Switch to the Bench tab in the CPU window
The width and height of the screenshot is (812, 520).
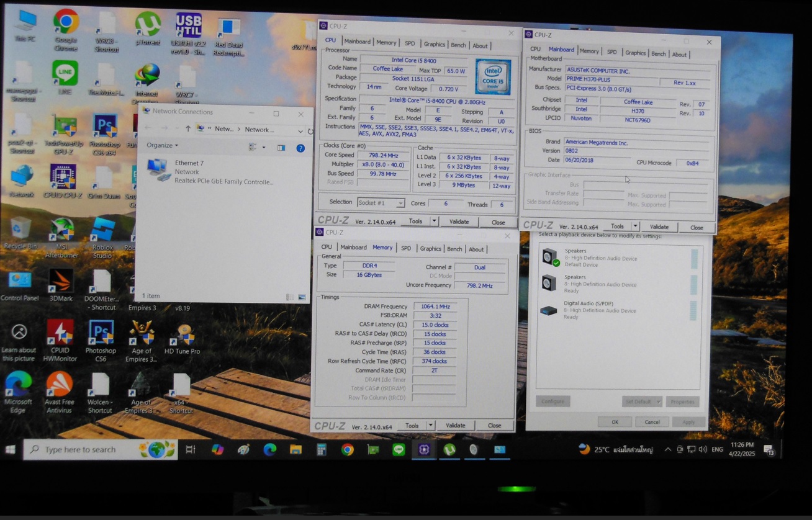pyautogui.click(x=458, y=45)
